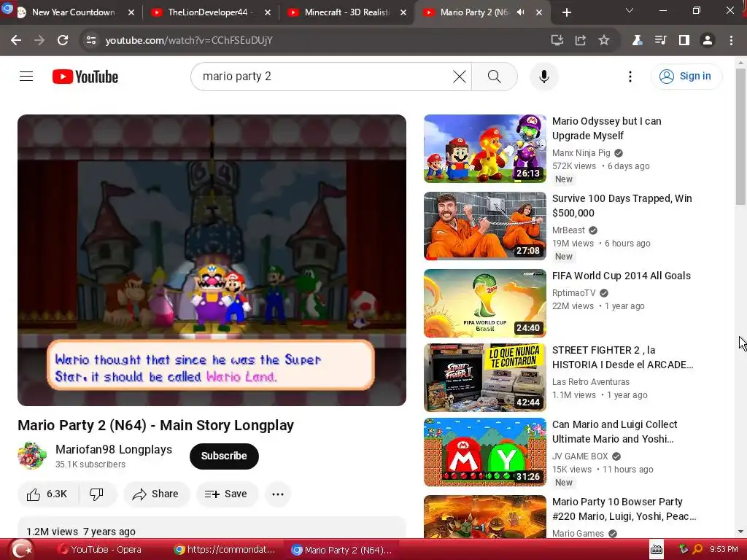Open the Manx Ninja Pig channel name

[x=581, y=153]
